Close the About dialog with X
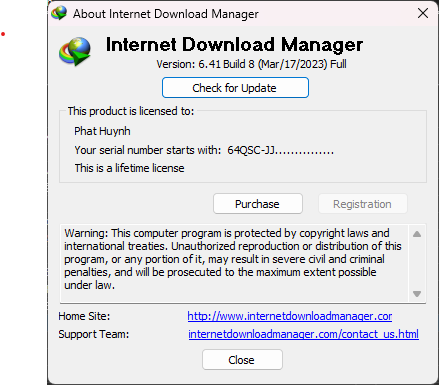 pos(423,13)
